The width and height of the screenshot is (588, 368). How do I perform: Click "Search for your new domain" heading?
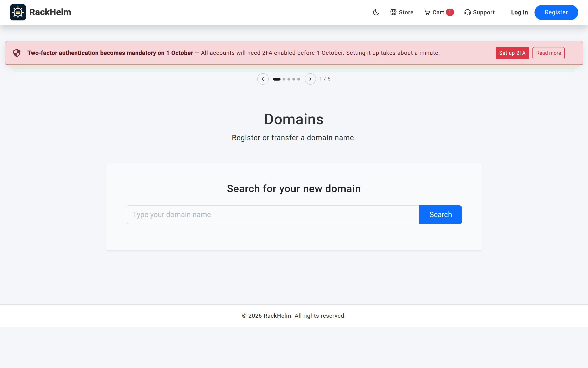click(294, 189)
